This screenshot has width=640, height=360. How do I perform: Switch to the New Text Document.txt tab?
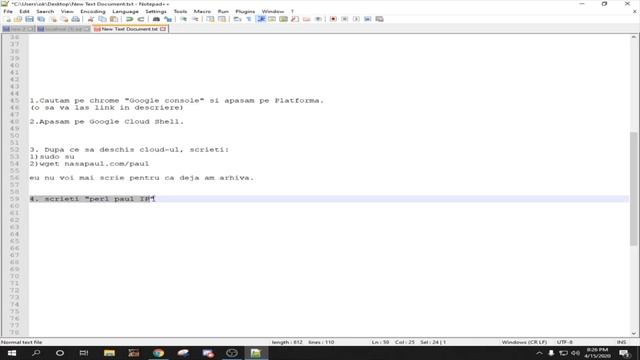[129, 29]
